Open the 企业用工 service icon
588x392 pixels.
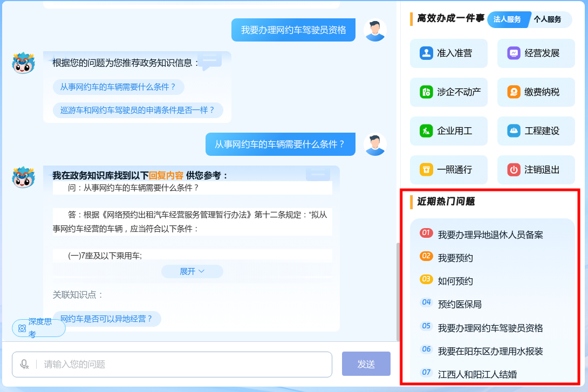(x=448, y=130)
